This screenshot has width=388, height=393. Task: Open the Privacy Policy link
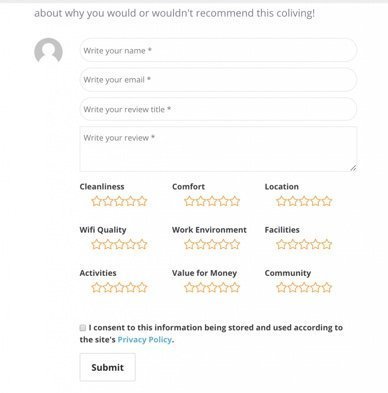tap(145, 340)
